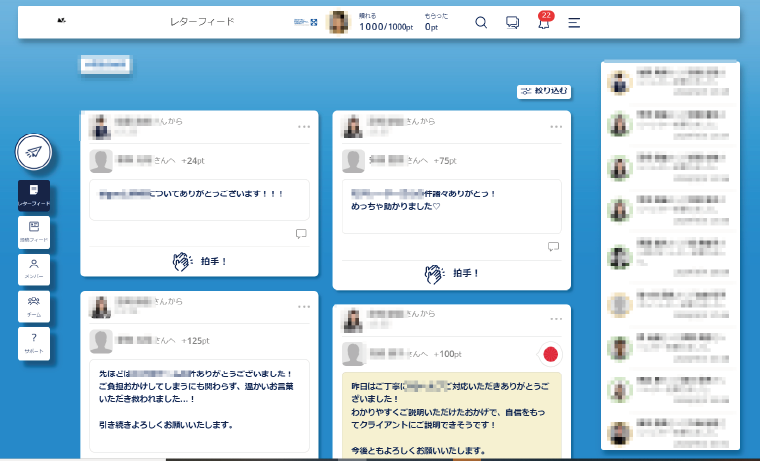
Task: Click the message ending ついてありがとうございます!!!
Action: click(191, 193)
